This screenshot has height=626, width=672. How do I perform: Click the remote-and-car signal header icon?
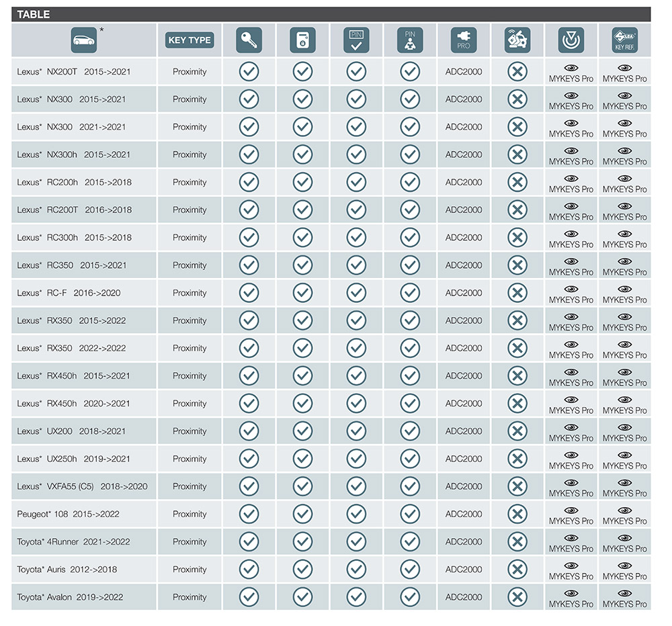pos(517,40)
